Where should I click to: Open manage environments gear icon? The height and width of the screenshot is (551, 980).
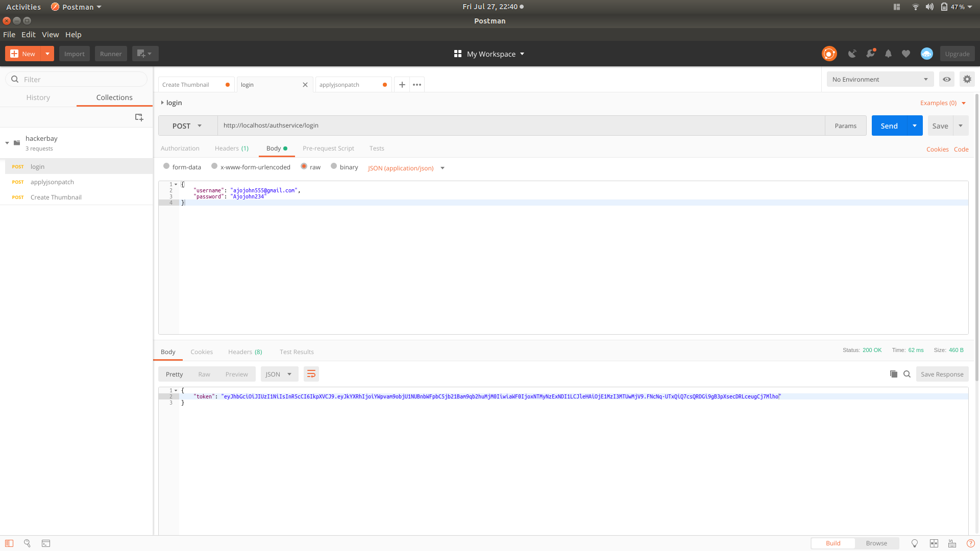point(967,79)
